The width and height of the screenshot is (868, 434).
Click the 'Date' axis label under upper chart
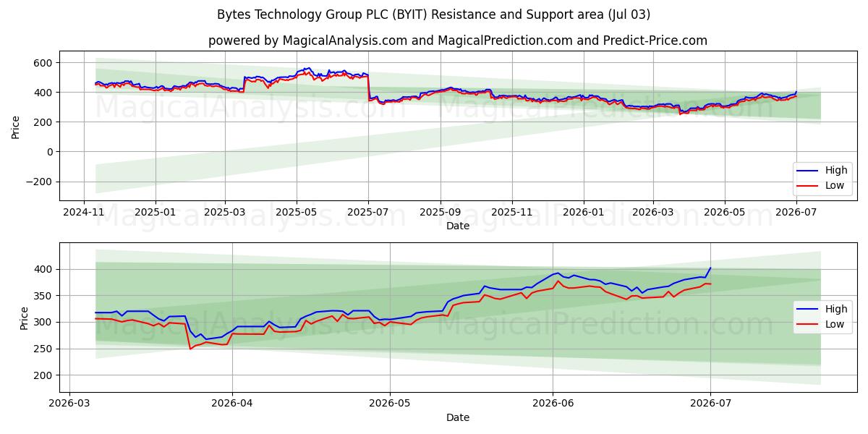point(458,226)
